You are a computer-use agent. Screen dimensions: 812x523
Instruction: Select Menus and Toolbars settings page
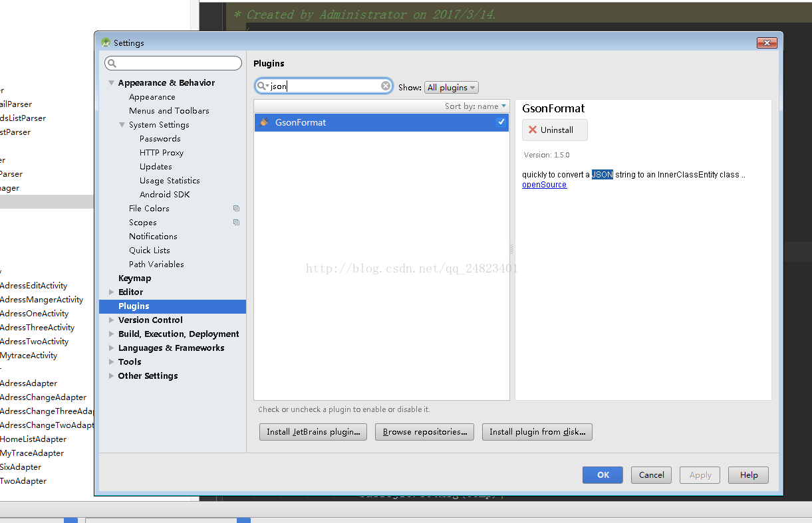(169, 111)
